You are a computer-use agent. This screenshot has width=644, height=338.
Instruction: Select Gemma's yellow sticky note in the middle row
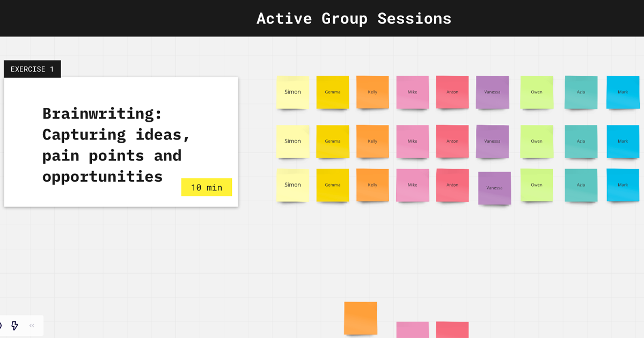click(332, 142)
